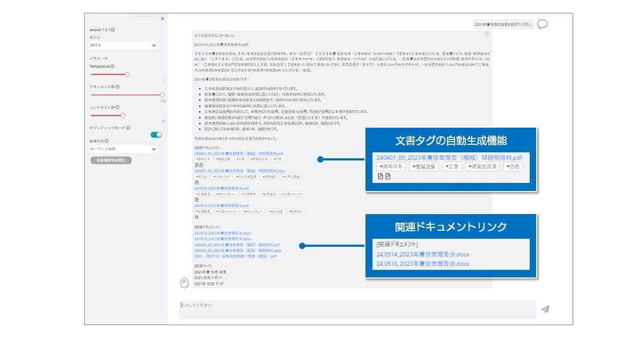
Task: Click the ドキュメント数 slider handle
Action: coord(162,95)
